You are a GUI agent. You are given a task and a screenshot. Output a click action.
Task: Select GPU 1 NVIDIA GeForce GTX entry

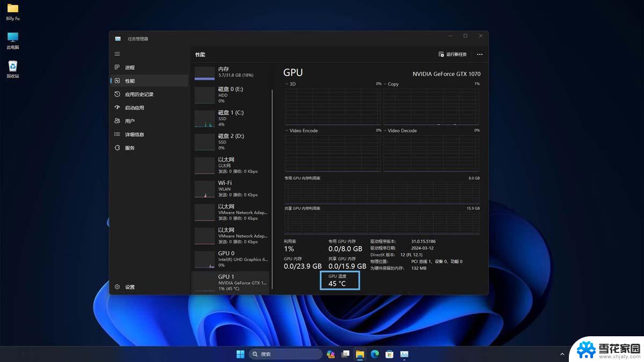[x=231, y=283]
